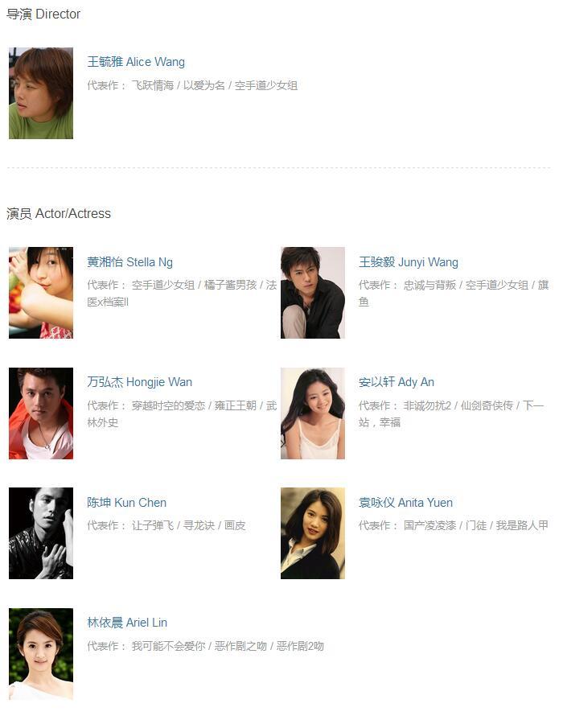This screenshot has width=563, height=728.
Task: Open Hongjie Wan's portrait thumbnail
Action: 41,413
